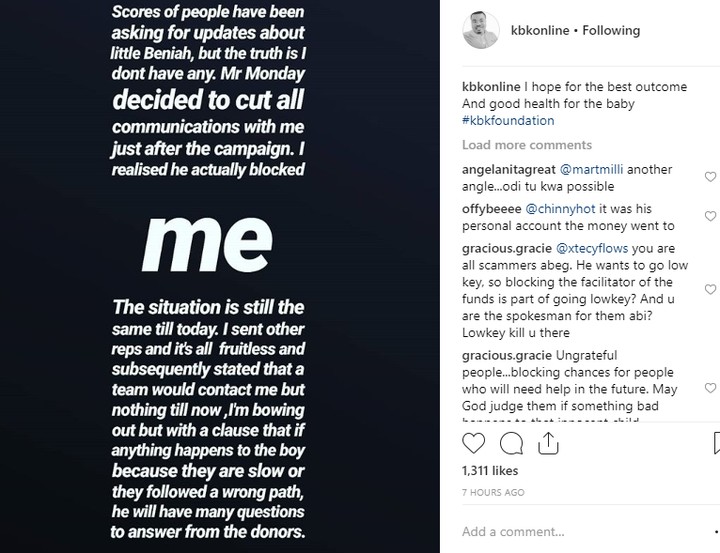Like angelanitagreat's comment
720x553 pixels.
(710, 177)
